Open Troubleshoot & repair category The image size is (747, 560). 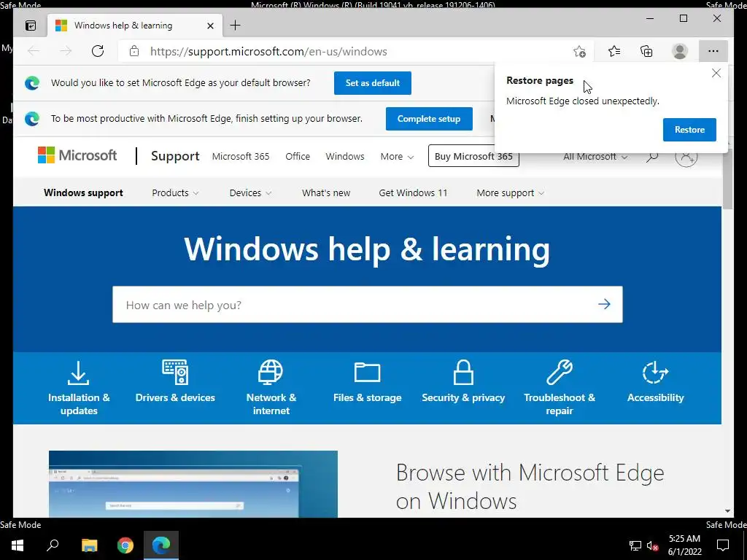click(560, 388)
